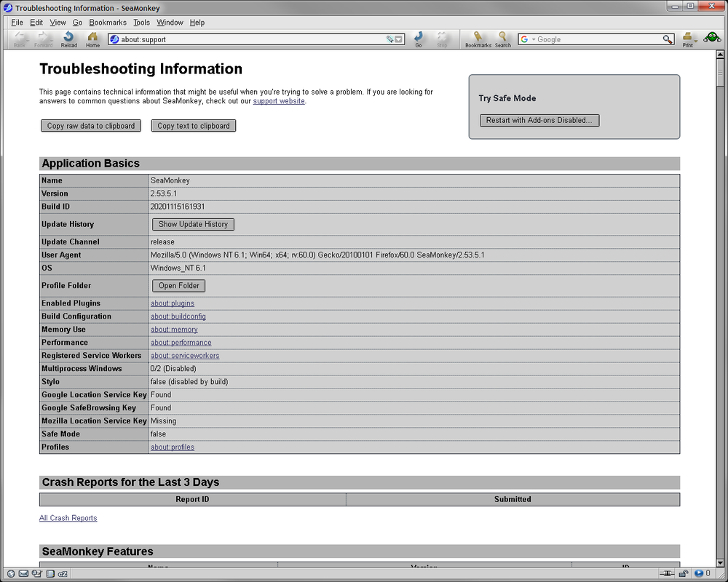Open the View menu
728x582 pixels.
click(58, 23)
